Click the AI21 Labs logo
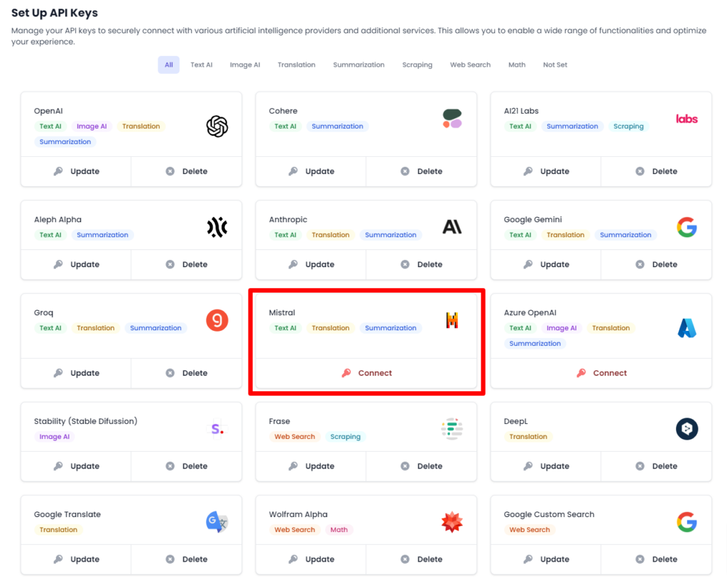This screenshot has width=727, height=588. tap(687, 119)
